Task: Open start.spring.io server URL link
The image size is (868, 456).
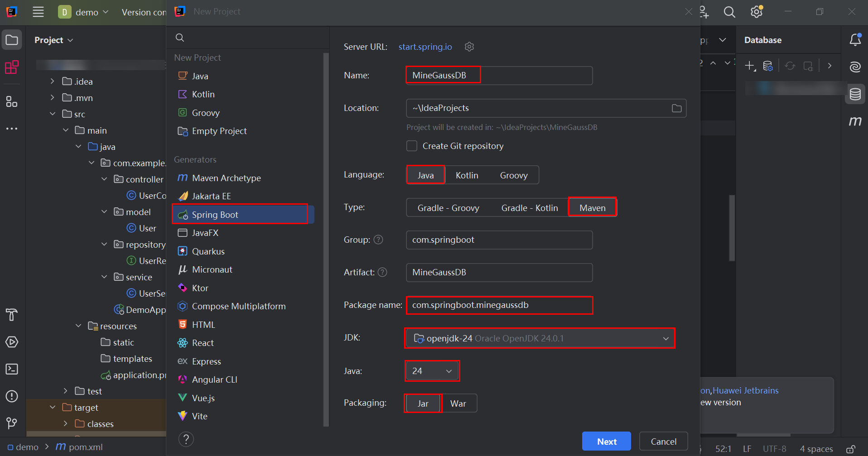Action: [x=425, y=47]
